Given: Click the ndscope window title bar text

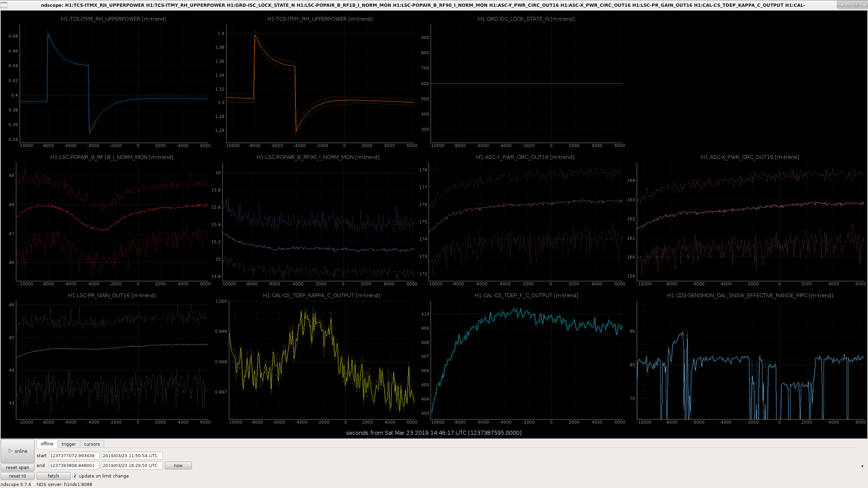Looking at the screenshot, I should pos(423,5).
